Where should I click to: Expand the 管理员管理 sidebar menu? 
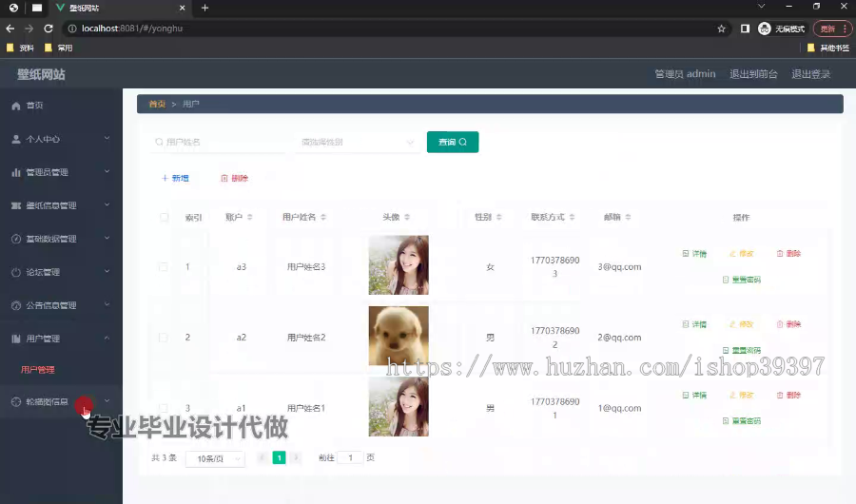(x=61, y=172)
